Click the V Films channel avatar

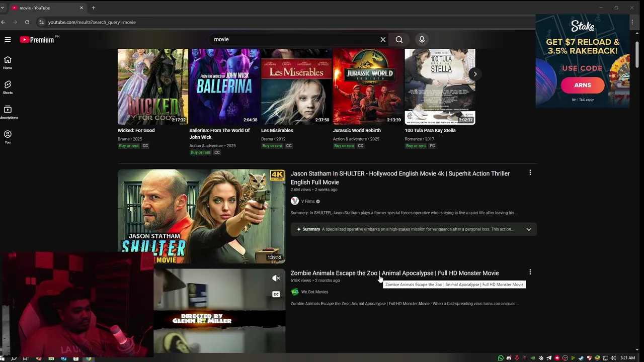coord(294,201)
